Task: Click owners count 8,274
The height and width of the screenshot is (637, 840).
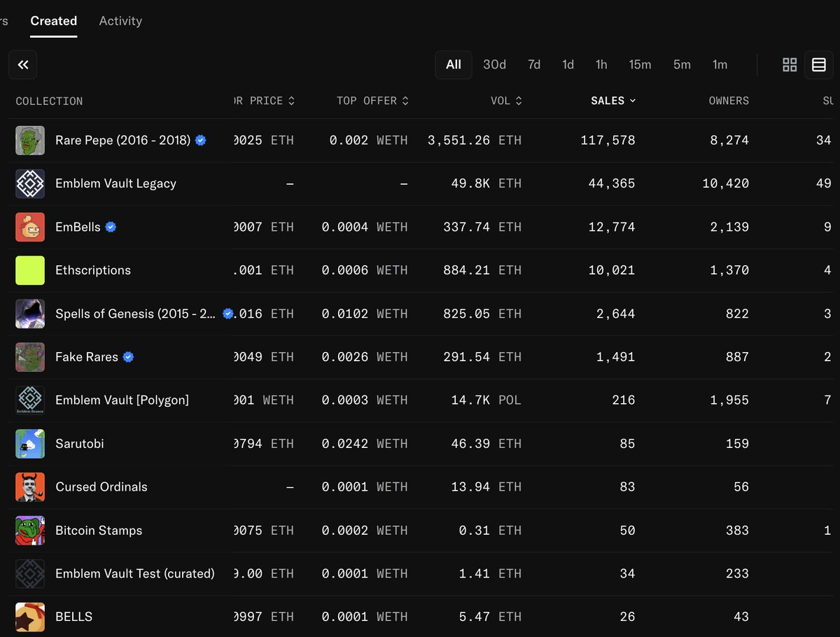Action: coord(729,140)
